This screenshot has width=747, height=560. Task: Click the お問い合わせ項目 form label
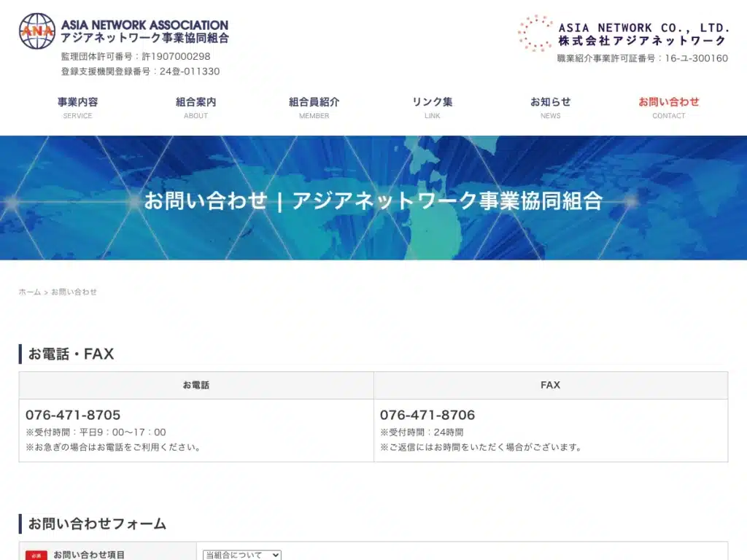pos(89,555)
